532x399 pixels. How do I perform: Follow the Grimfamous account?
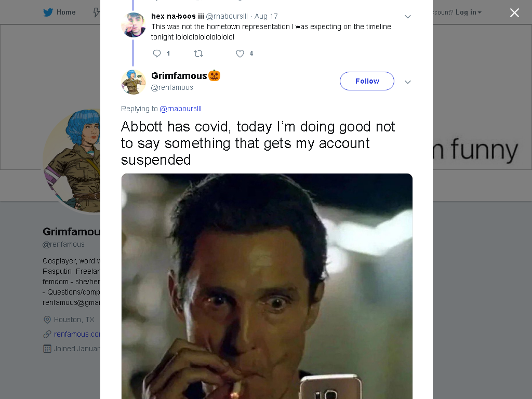coord(367,81)
